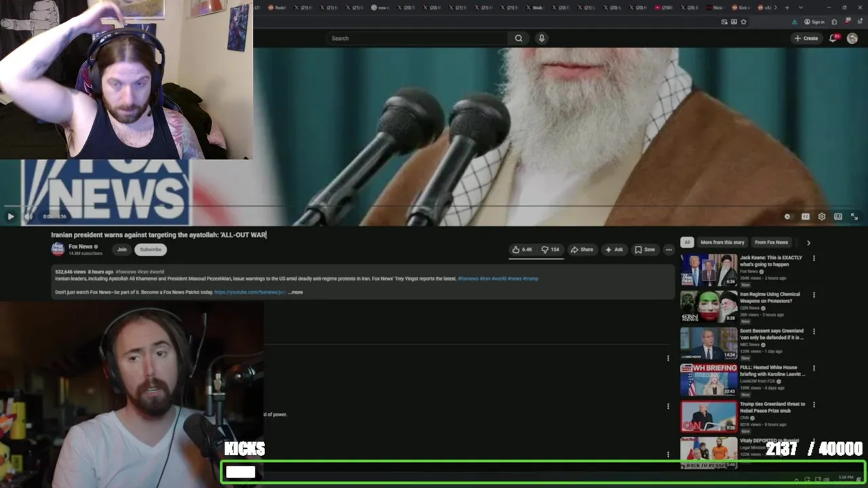Like the video with thumbs up
The image size is (868, 488).
(x=523, y=249)
